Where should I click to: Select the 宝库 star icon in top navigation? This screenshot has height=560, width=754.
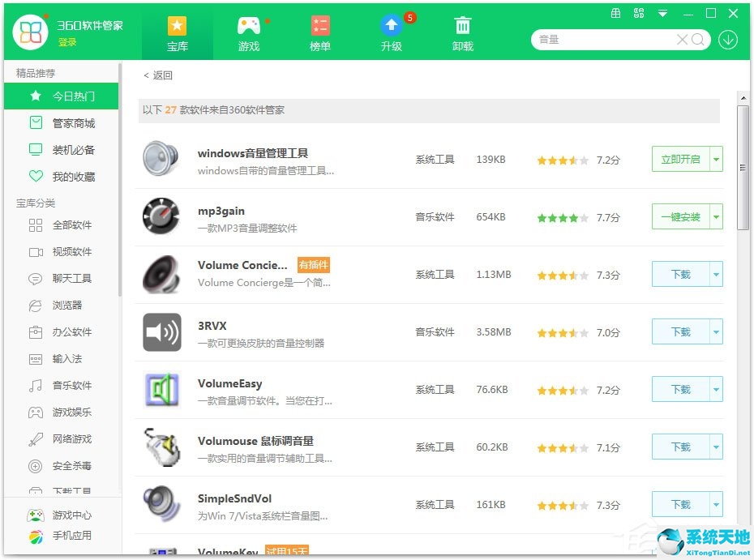pos(178,26)
